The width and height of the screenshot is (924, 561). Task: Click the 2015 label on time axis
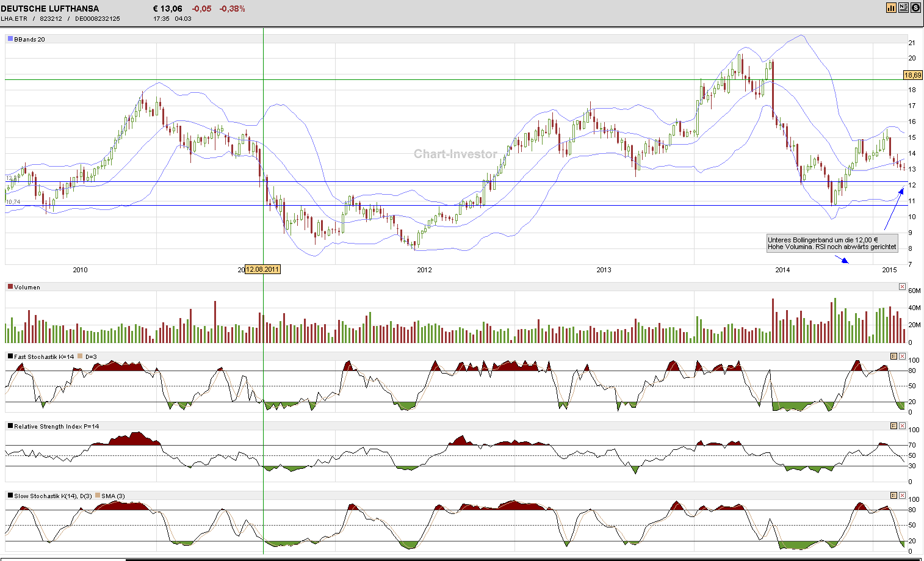click(x=890, y=270)
